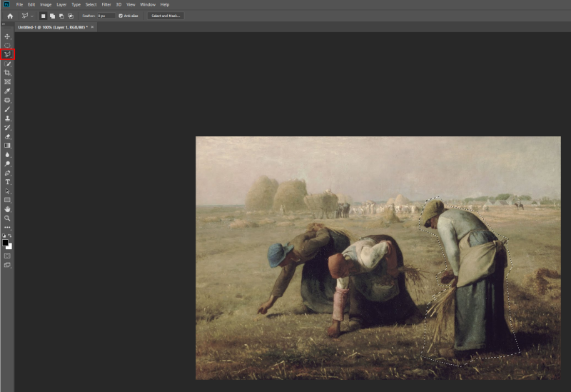
Task: Click the Feather value field
Action: point(106,16)
